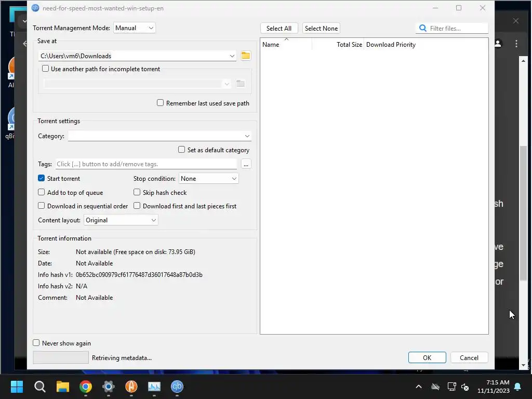Open notification bell in taskbar
The width and height of the screenshot is (532, 399).
pos(517,387)
